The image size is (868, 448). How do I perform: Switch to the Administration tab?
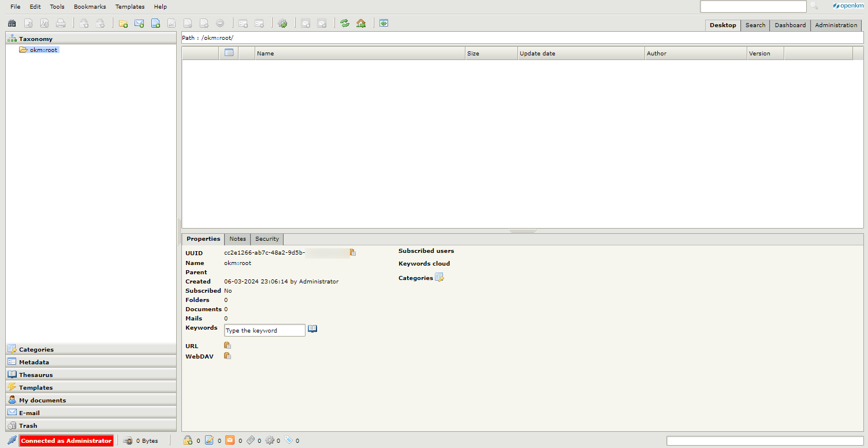[836, 25]
